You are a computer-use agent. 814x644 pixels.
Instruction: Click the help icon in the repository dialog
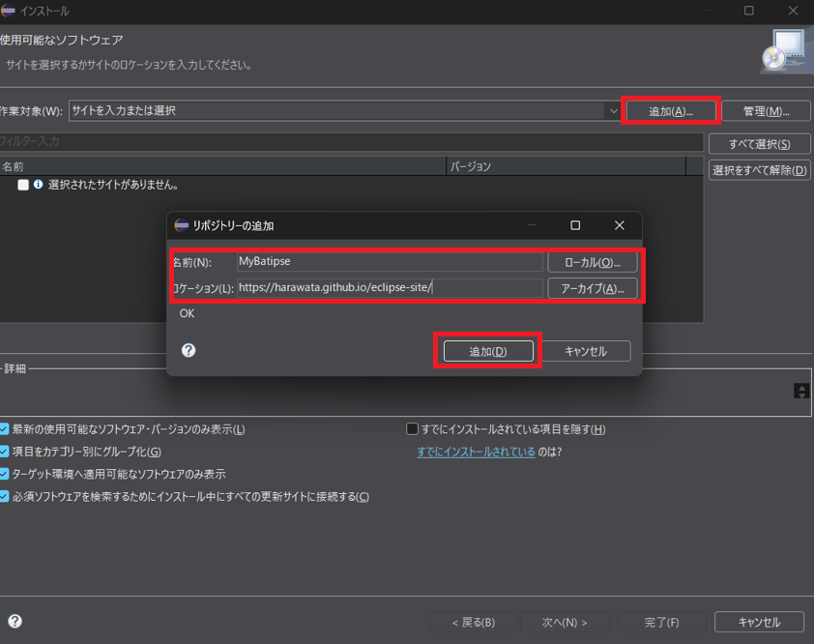189,350
